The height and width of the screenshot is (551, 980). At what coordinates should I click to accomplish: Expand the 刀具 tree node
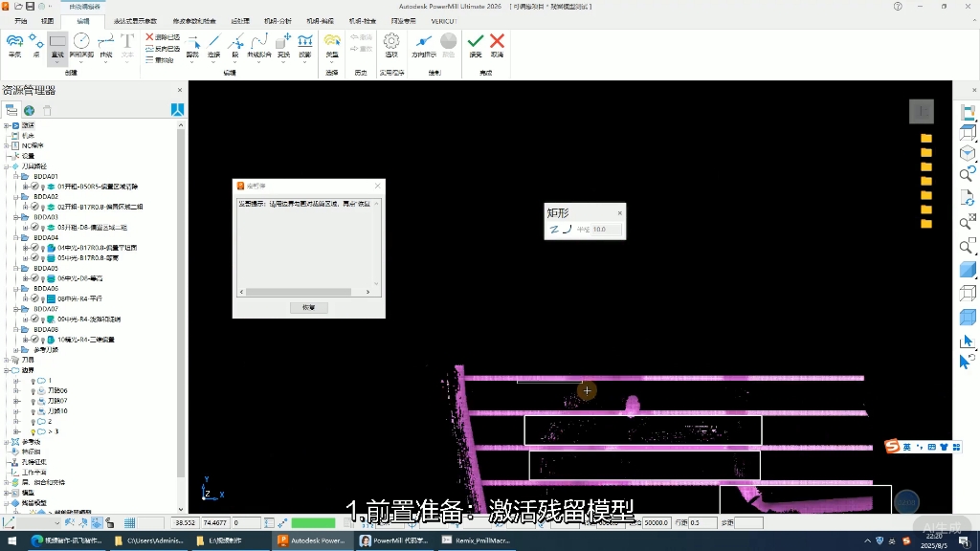(7, 360)
